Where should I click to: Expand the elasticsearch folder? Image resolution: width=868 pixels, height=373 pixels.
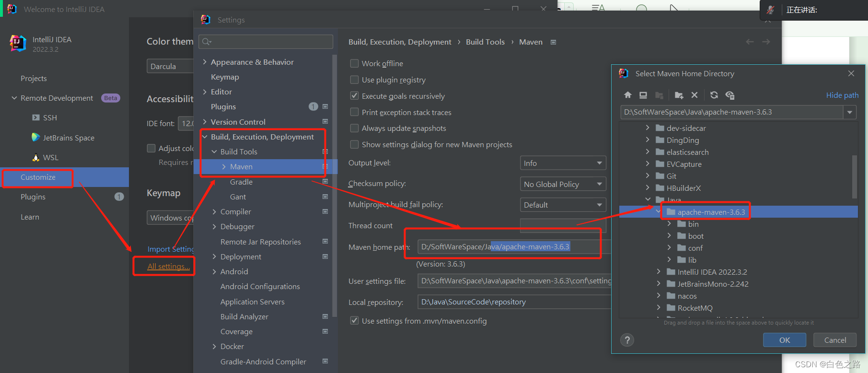point(648,152)
